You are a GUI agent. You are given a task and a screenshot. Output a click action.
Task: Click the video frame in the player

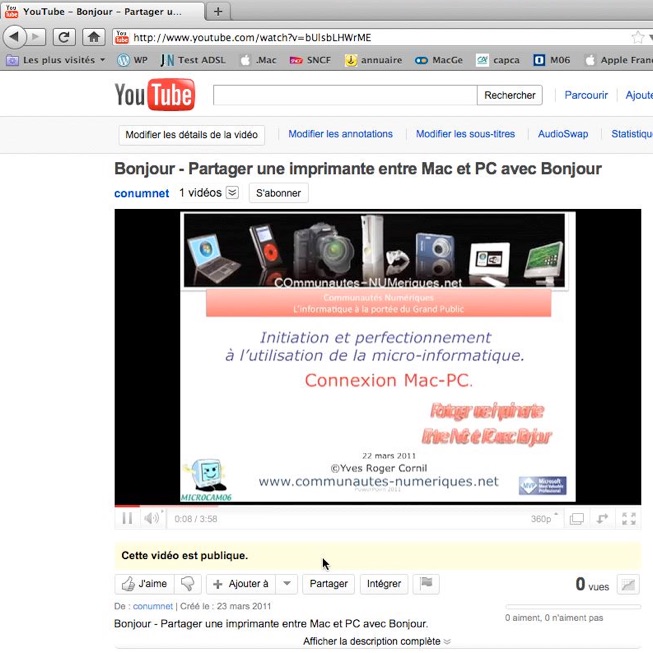pos(378,356)
